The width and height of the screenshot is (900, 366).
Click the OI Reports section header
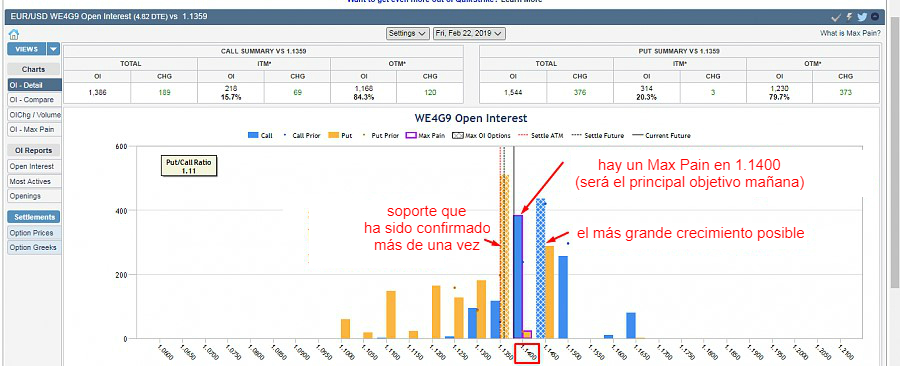(x=34, y=151)
